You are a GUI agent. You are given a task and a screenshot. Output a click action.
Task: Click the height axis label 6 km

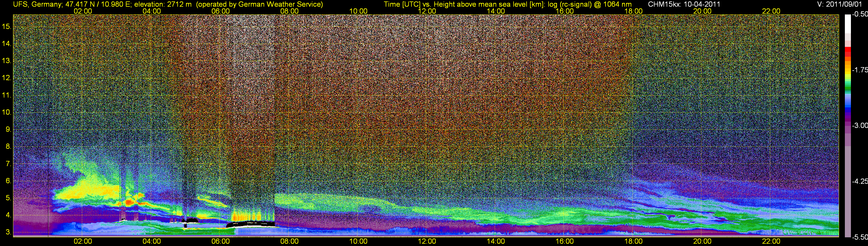[x=8, y=181]
